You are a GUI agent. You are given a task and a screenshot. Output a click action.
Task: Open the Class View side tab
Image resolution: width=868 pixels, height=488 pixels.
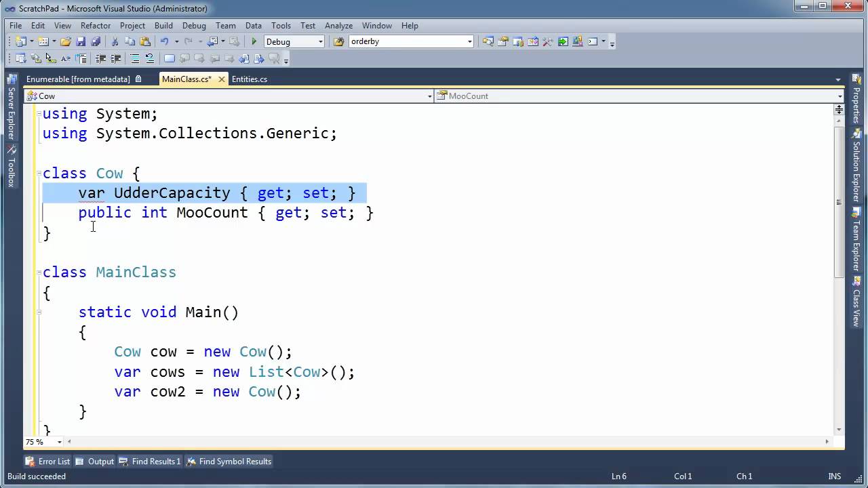tap(856, 302)
